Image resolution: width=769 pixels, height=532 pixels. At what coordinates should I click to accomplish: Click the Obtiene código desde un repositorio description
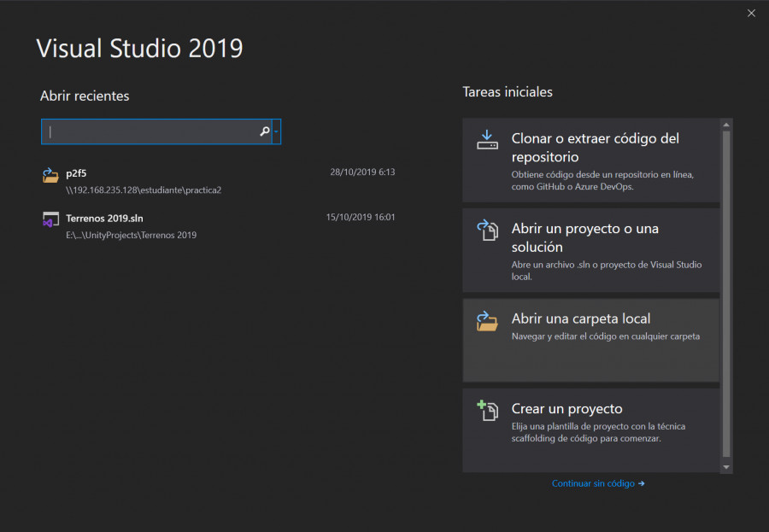tap(602, 180)
